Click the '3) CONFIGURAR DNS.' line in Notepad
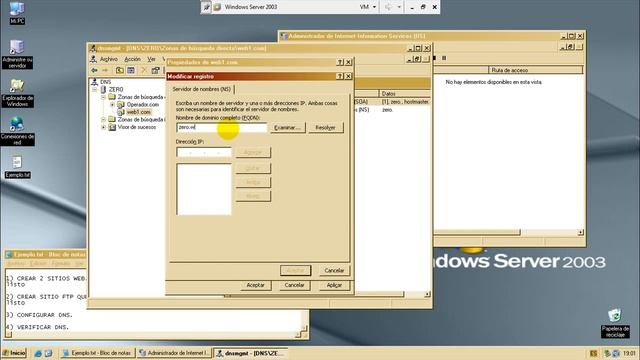The height and width of the screenshot is (360, 640). pos(39,315)
